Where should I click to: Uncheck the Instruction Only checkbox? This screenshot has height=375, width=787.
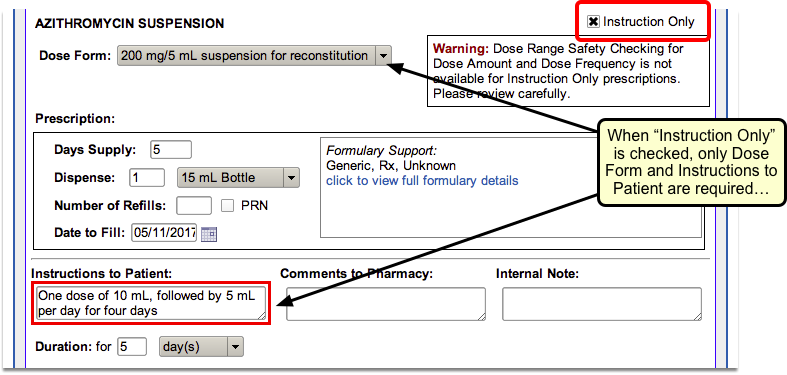(x=593, y=22)
